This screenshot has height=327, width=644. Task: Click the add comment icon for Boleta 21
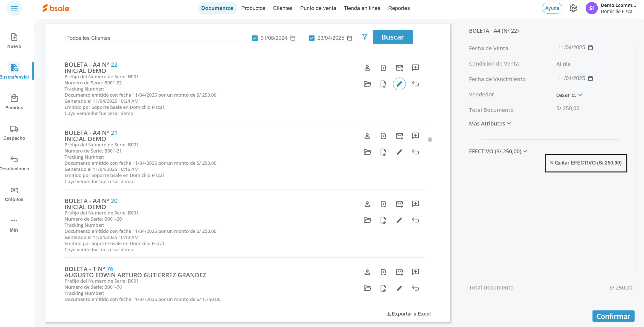pyautogui.click(x=415, y=136)
